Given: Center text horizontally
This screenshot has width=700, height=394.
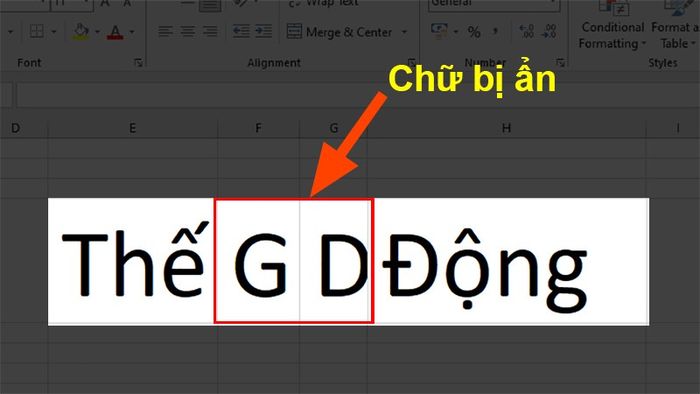Looking at the screenshot, I should [x=188, y=31].
